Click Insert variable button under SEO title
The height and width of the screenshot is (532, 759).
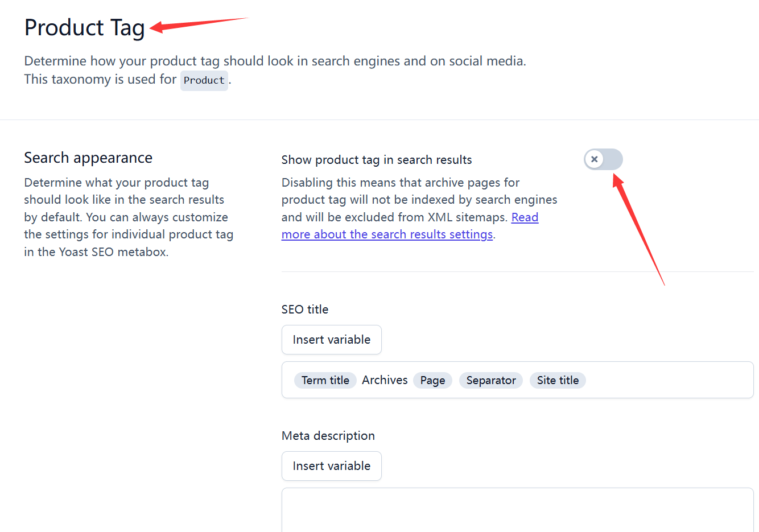[x=331, y=340]
